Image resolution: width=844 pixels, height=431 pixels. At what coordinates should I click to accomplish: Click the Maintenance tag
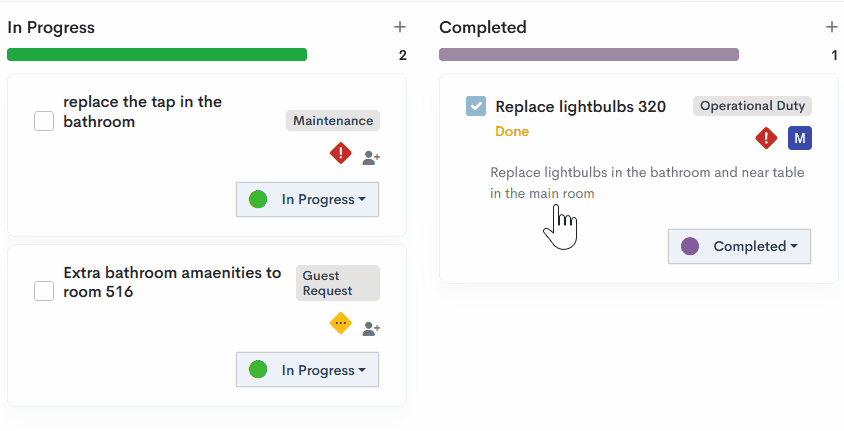pos(333,121)
